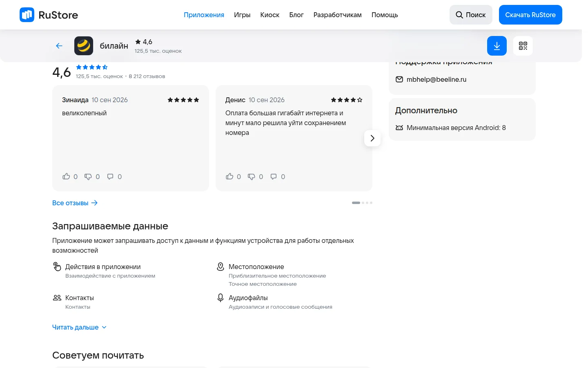Click the Запрашиваемые данные heading
588x368 pixels.
pos(110,226)
